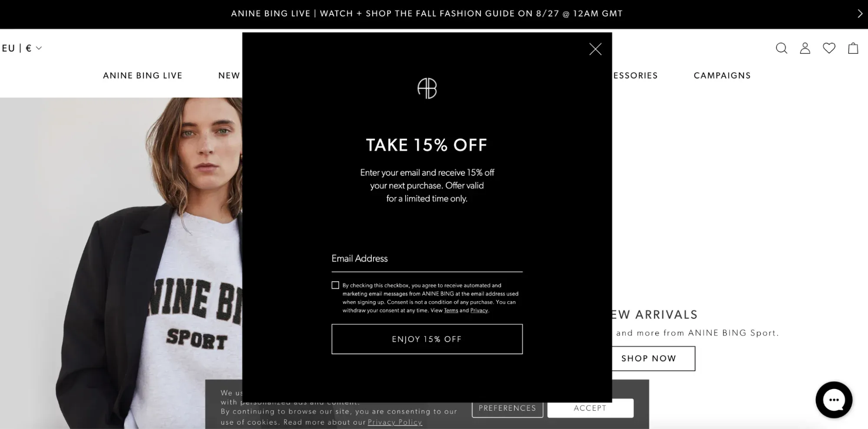The height and width of the screenshot is (429, 868).
Task: Focus the Email Address field
Action: coord(427,259)
